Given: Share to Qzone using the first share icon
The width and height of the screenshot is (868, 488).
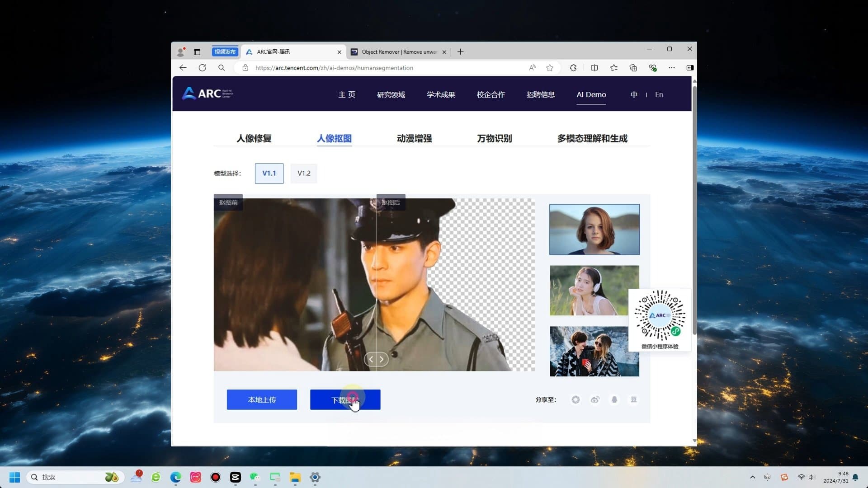Looking at the screenshot, I should (576, 399).
